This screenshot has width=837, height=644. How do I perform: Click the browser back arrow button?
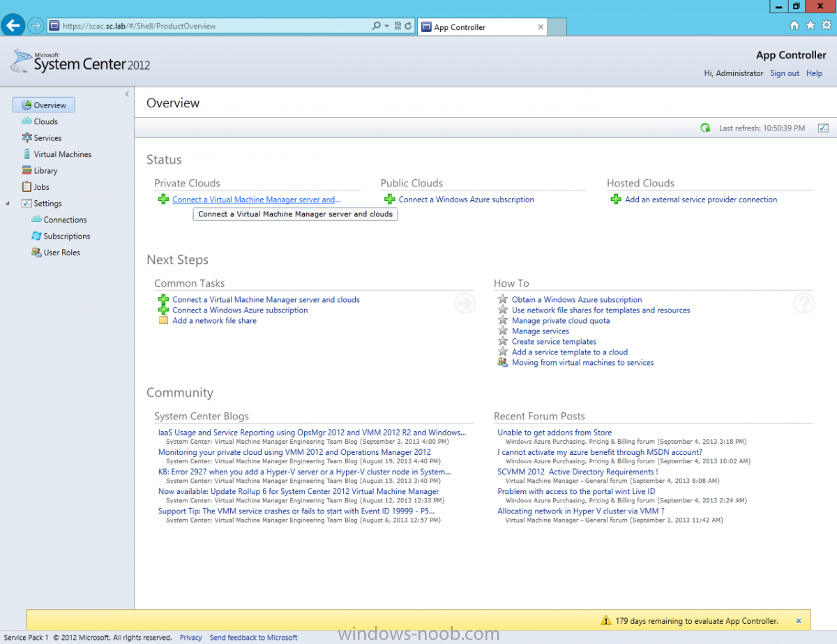click(13, 26)
